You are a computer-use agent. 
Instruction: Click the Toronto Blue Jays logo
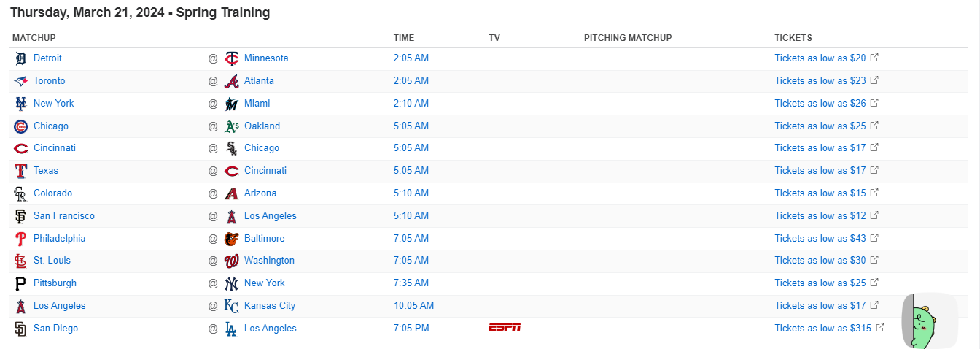(20, 81)
